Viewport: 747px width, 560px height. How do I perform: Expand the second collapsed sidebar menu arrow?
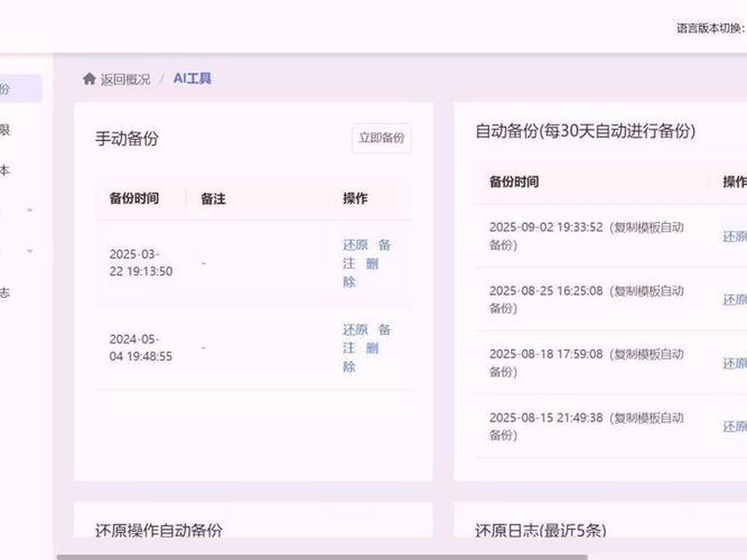(x=30, y=251)
